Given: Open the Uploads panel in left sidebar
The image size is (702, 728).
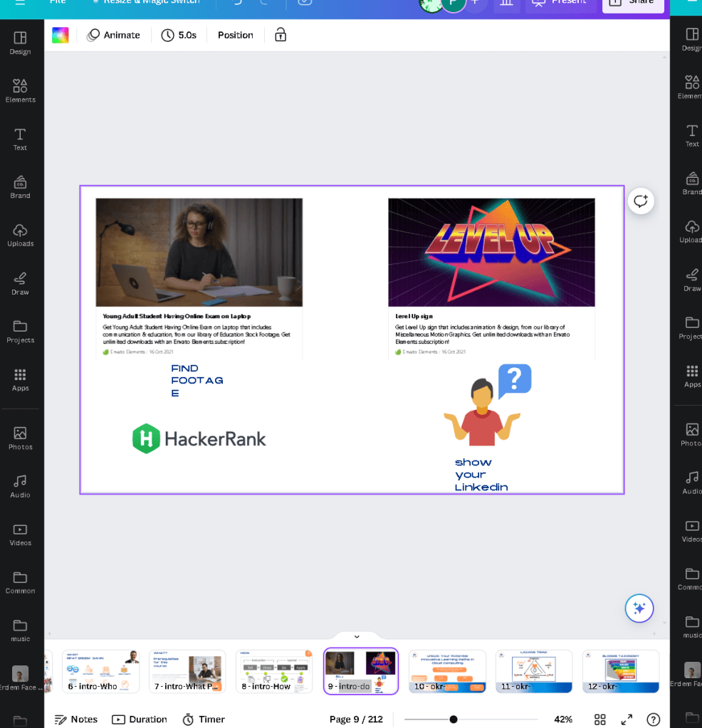Looking at the screenshot, I should click(20, 236).
